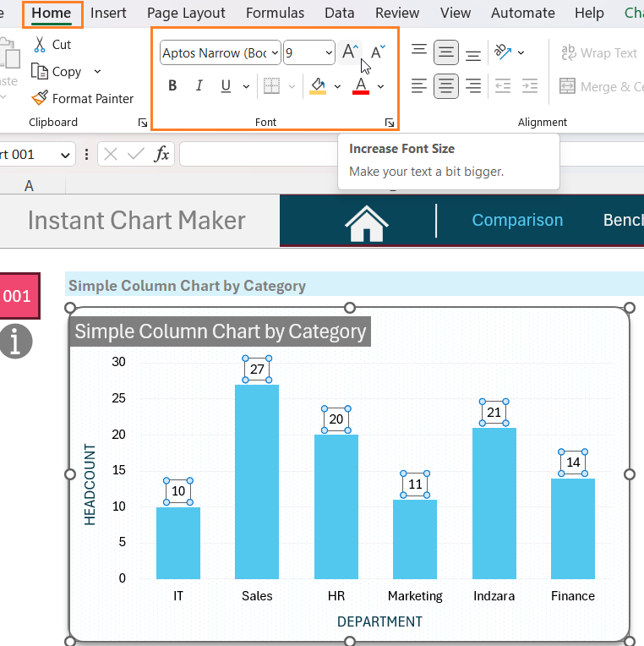
Task: Click the Borders icon
Action: (x=272, y=86)
